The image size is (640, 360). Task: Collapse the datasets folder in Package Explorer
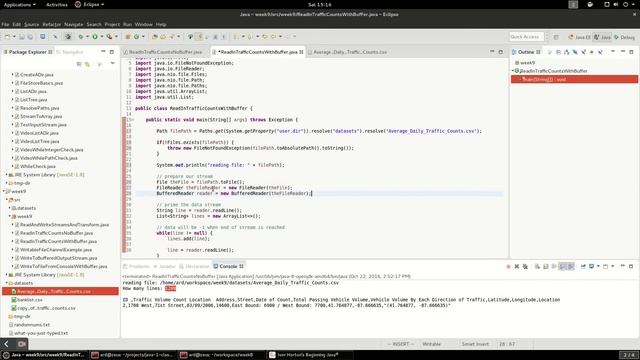(7, 283)
